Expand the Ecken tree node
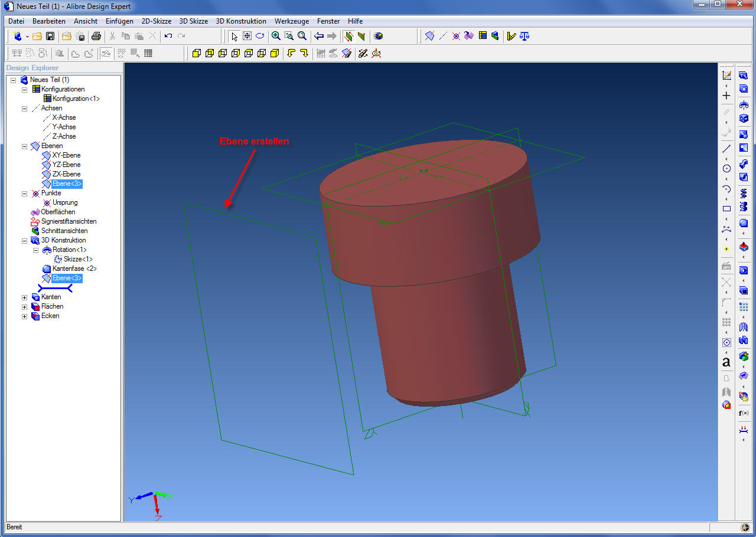Image resolution: width=756 pixels, height=537 pixels. coord(24,316)
